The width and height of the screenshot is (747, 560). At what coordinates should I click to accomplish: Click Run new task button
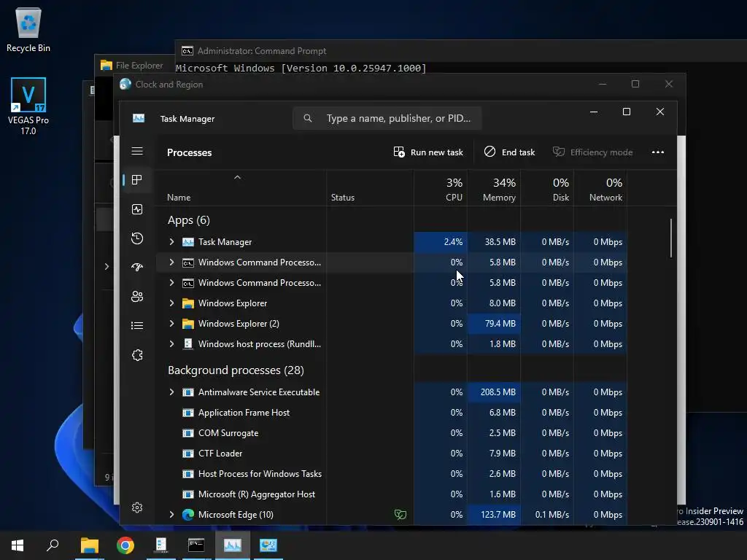(428, 152)
